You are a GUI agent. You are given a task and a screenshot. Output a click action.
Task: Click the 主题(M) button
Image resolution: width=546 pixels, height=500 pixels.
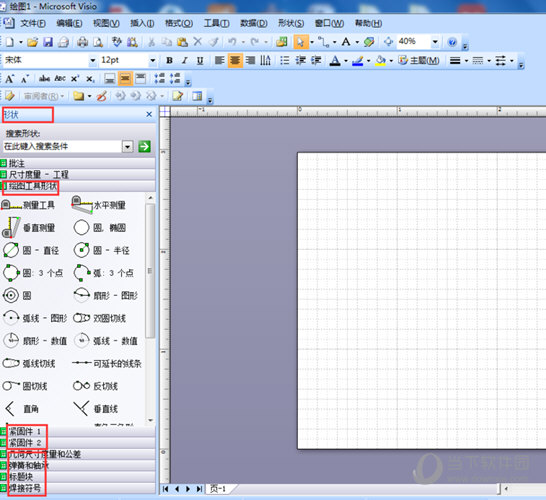[419, 61]
